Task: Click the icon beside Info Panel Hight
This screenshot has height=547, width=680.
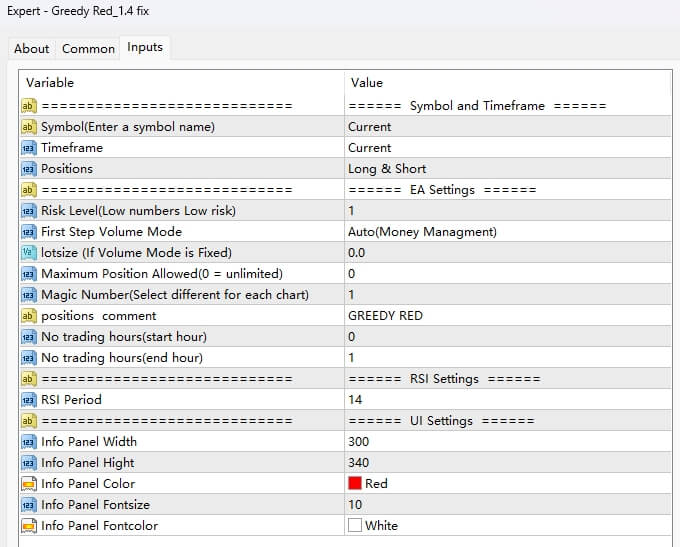Action: point(29,463)
